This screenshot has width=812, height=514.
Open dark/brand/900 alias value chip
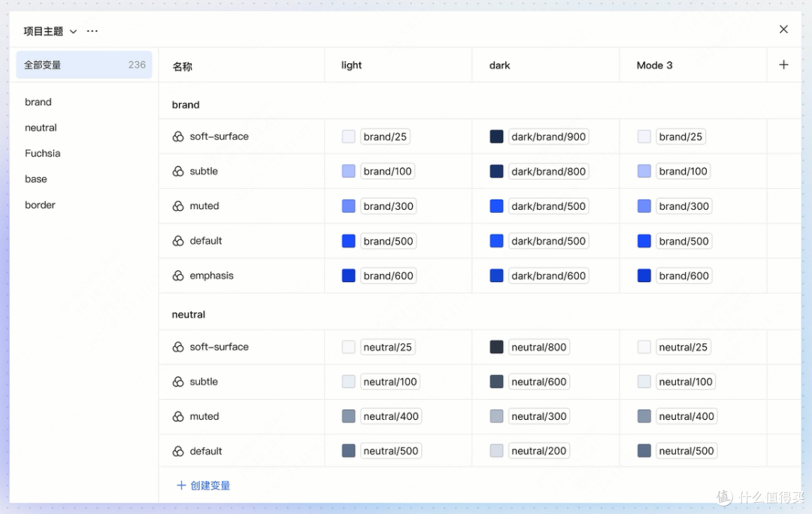(x=548, y=137)
